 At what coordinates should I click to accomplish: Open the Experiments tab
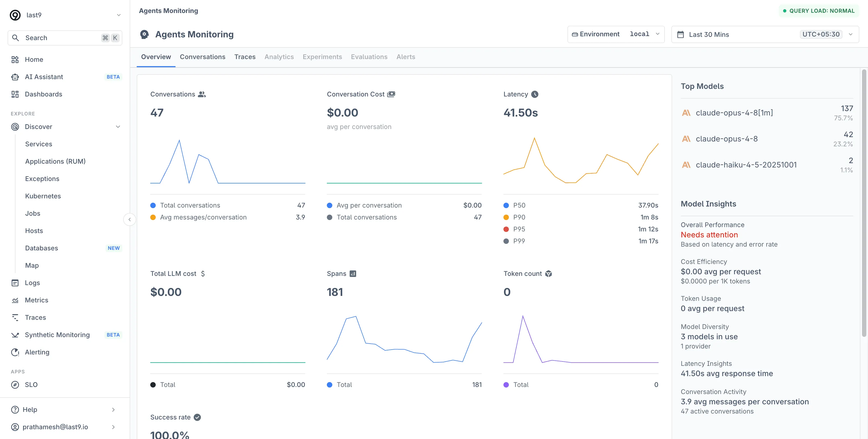click(322, 57)
